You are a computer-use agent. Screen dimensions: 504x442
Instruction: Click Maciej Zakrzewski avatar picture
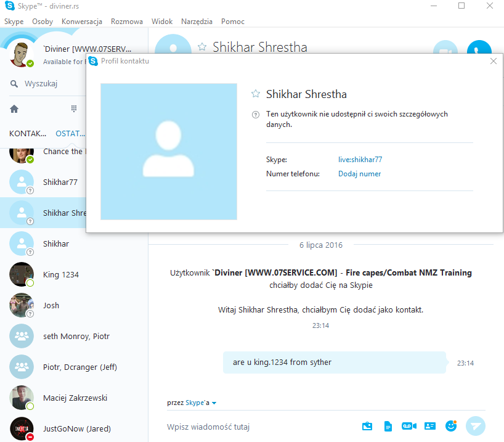22,398
